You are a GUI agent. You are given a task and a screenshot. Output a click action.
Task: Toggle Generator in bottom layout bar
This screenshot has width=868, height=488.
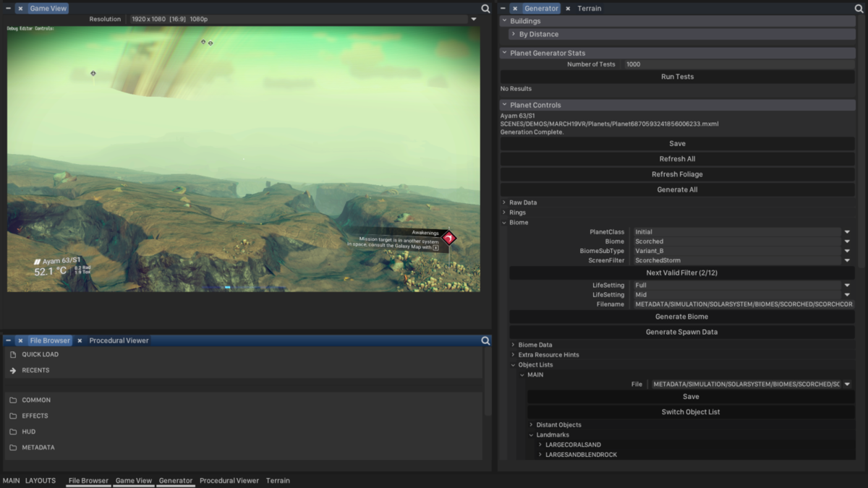click(x=176, y=480)
